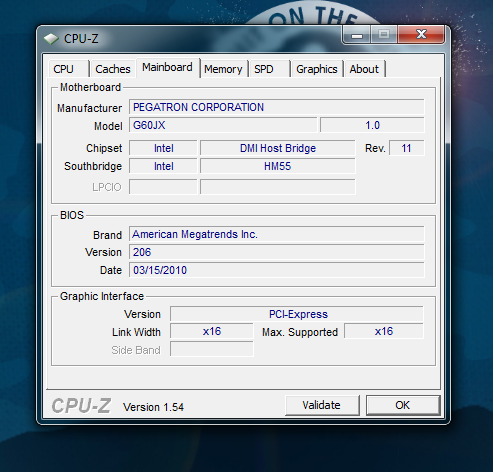Select the PEGATRON CORPORATION manufacturer field

click(277, 107)
